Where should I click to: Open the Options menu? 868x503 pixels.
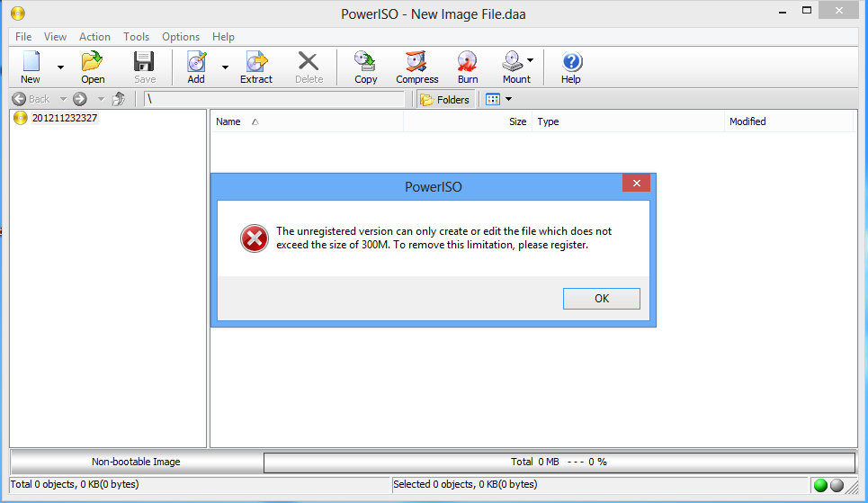tap(181, 37)
